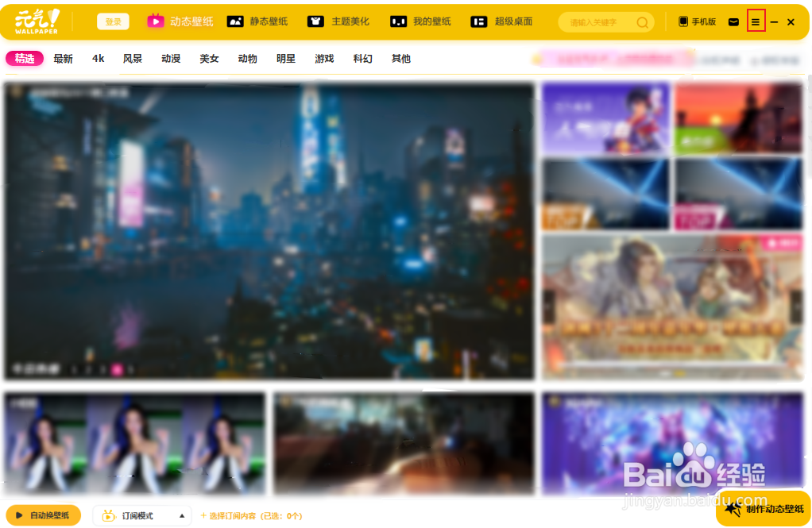This screenshot has height=528, width=812.
Task: Open the fantasy game promotional banner
Action: coord(673,307)
